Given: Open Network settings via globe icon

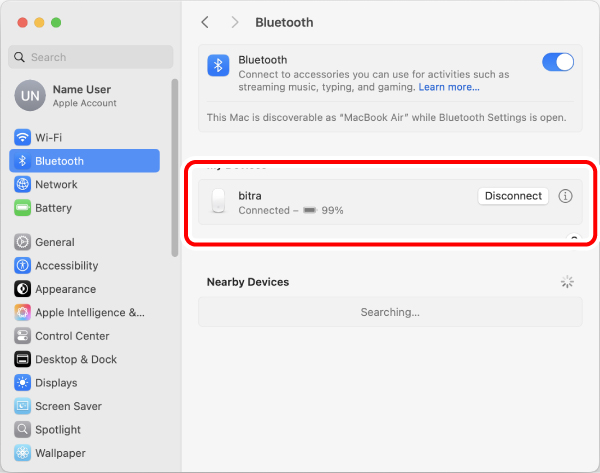Looking at the screenshot, I should 22,184.
